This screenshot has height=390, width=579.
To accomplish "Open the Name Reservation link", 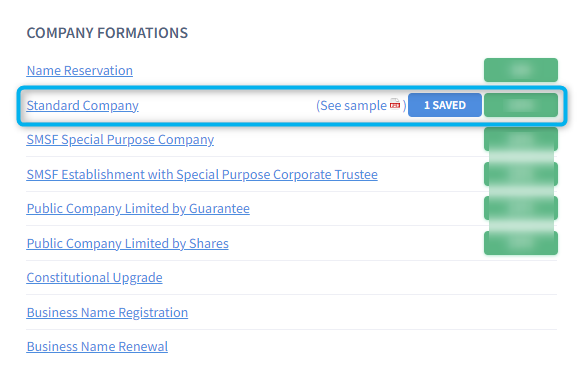I will tap(80, 70).
